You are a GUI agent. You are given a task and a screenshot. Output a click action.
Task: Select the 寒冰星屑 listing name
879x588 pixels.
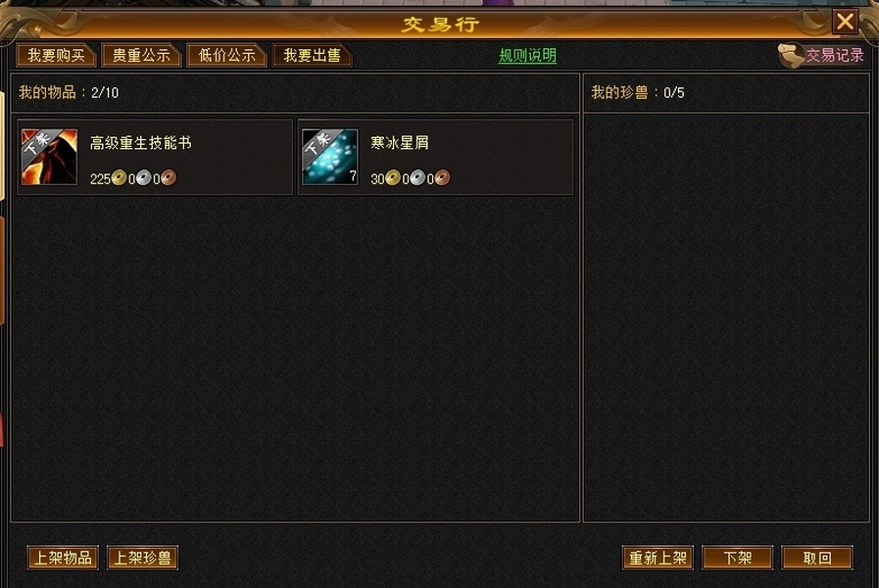[400, 143]
